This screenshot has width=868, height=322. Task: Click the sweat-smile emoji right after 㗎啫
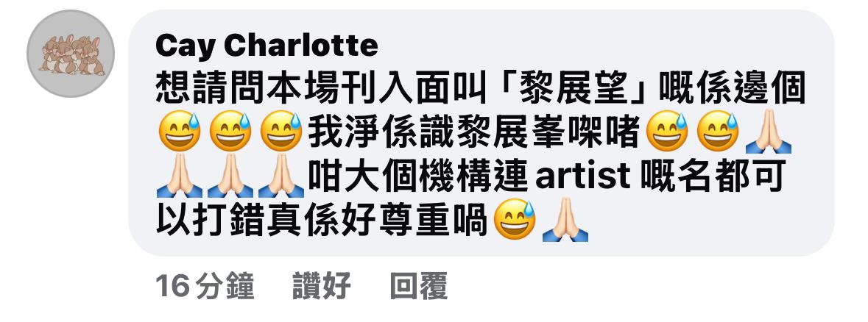tap(667, 132)
